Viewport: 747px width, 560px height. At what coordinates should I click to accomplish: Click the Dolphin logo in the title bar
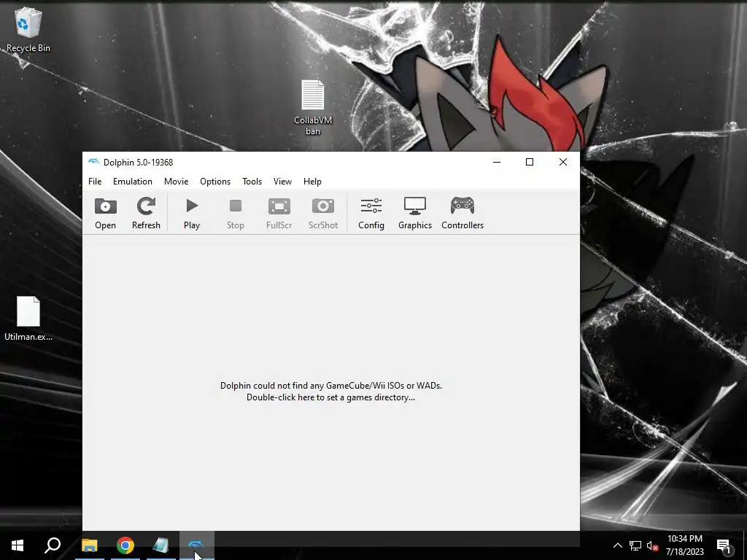94,162
